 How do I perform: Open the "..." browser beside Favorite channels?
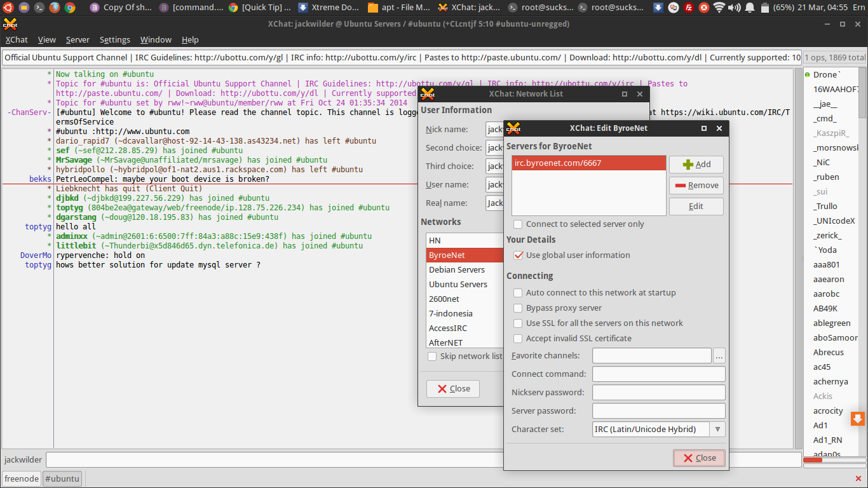719,355
